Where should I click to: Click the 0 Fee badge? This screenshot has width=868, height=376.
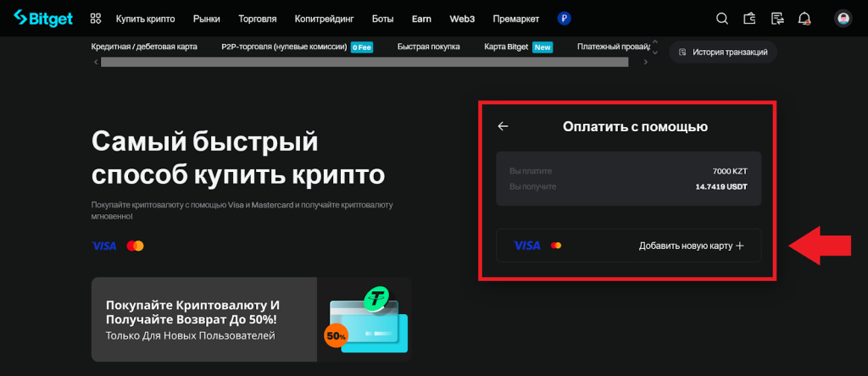[x=362, y=47]
